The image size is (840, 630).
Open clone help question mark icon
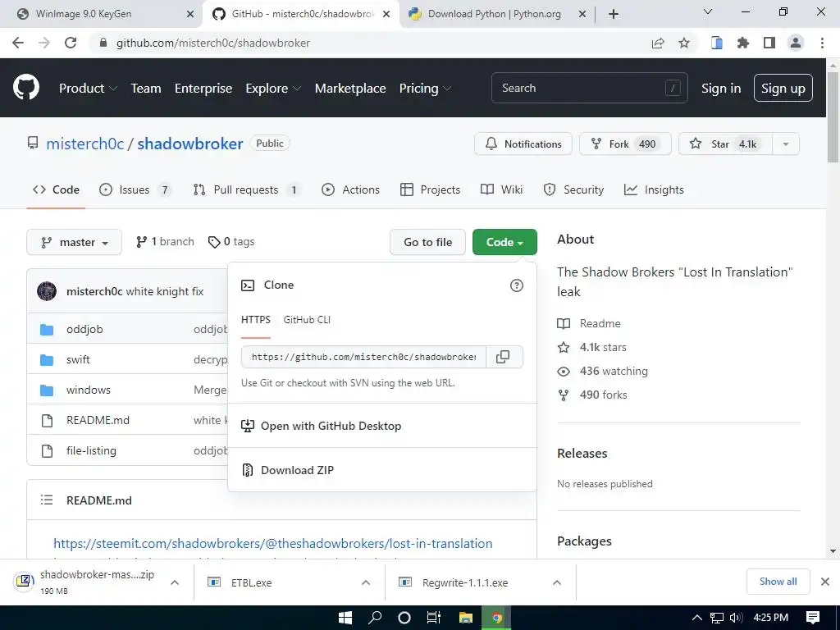(x=517, y=285)
